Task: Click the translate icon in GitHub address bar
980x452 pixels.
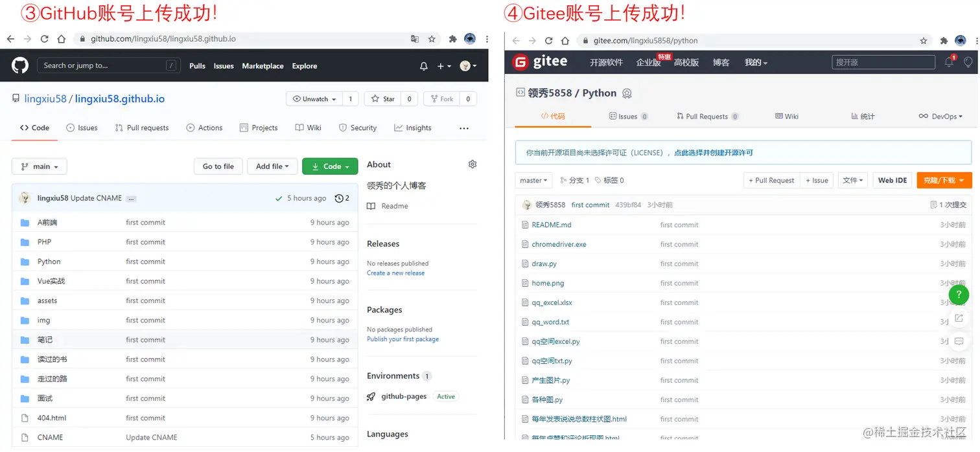Action: pyautogui.click(x=415, y=39)
